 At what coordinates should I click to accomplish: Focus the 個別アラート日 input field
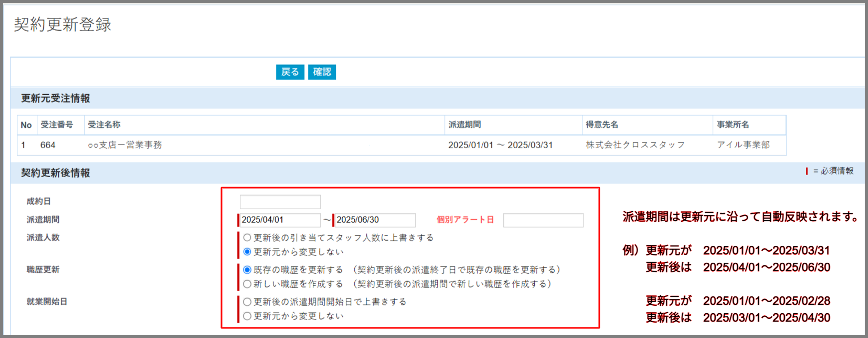[543, 220]
